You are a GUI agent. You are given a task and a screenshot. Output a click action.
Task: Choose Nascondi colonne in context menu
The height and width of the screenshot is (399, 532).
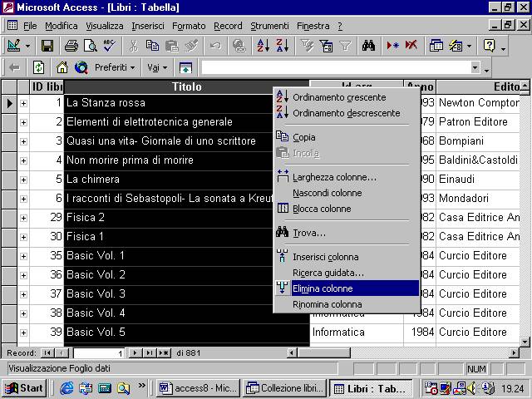click(x=347, y=193)
